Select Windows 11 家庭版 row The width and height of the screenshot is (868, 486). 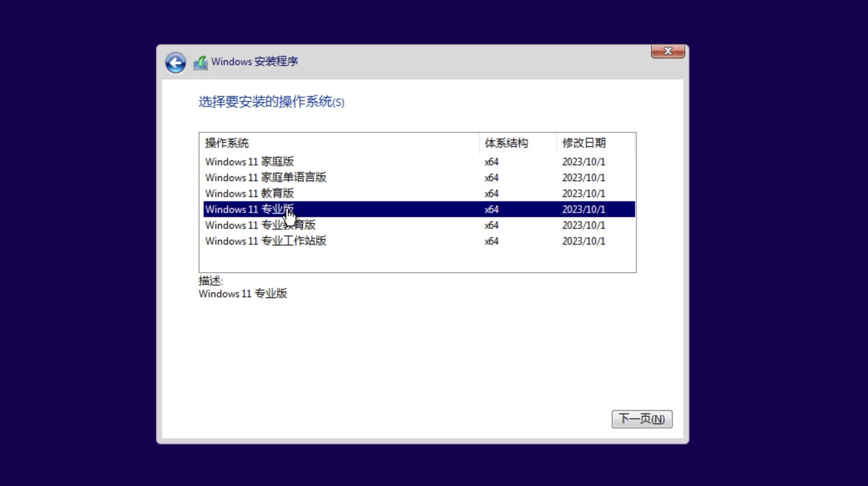coord(419,162)
